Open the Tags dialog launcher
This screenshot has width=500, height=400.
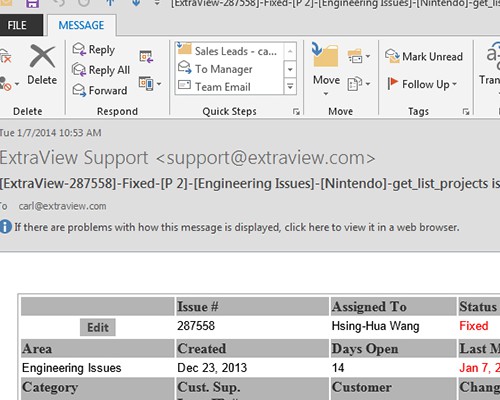pyautogui.click(x=466, y=112)
